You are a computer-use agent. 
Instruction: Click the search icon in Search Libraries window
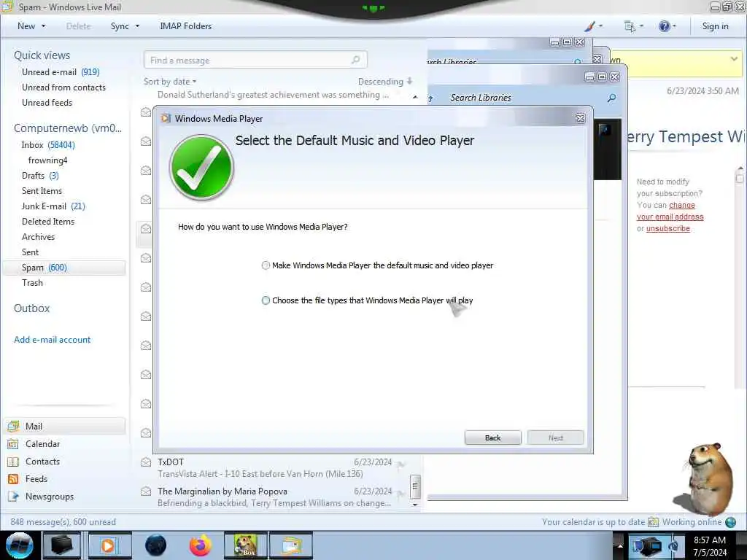click(612, 98)
